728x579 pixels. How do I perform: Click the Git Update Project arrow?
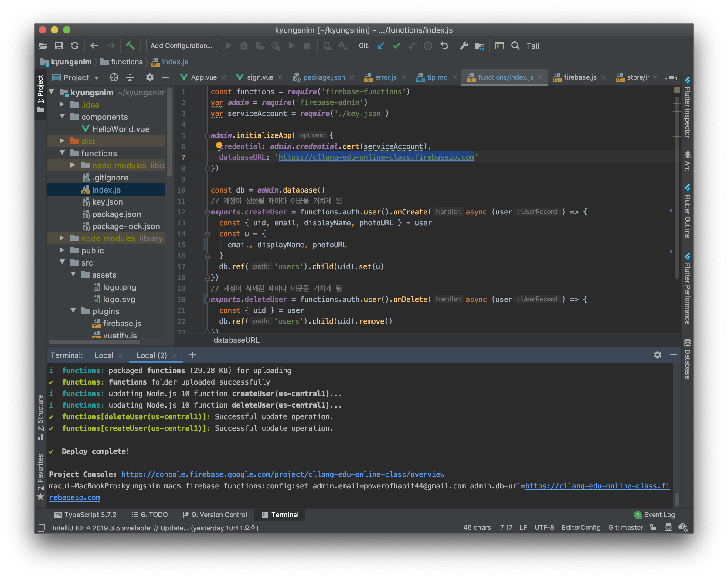(x=381, y=46)
